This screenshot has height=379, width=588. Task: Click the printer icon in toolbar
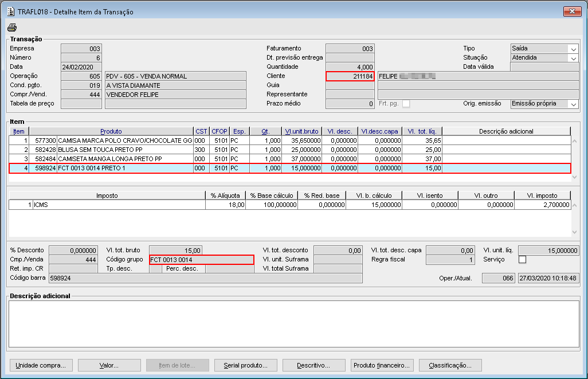(12, 28)
